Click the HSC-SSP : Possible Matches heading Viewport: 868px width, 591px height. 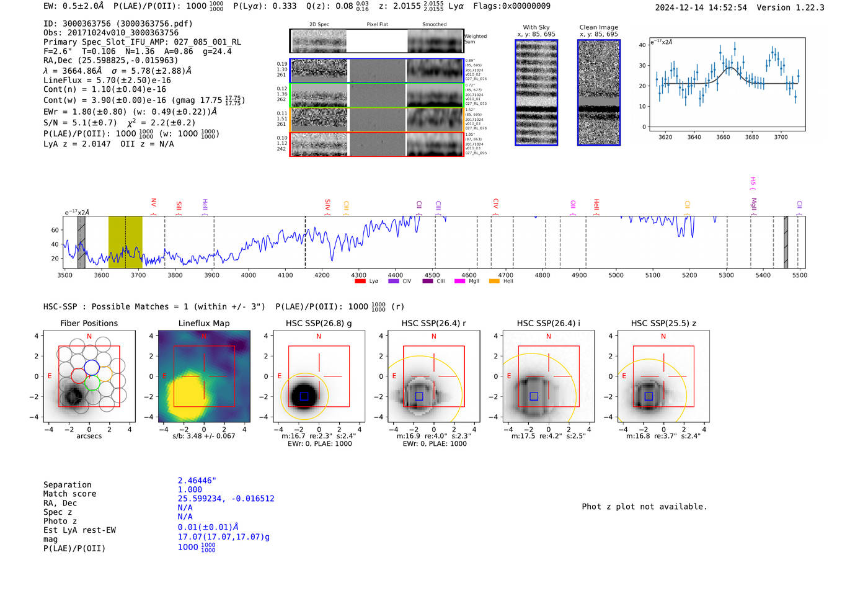pos(154,306)
